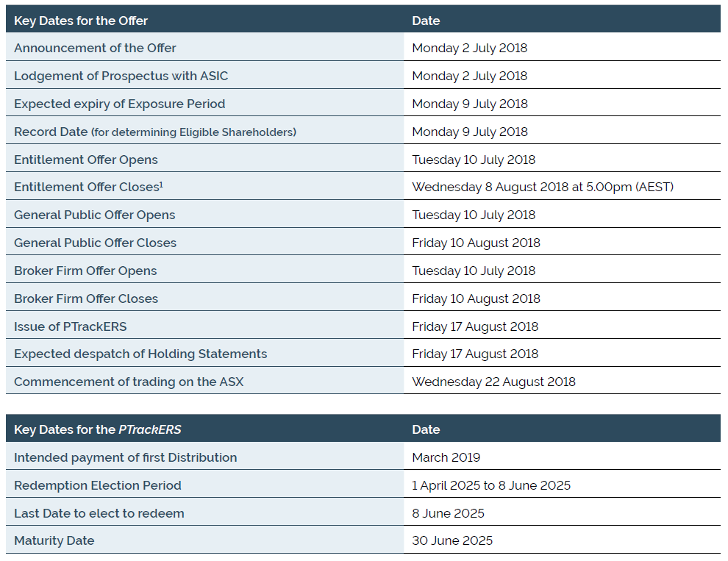Click the 'Entitlement Offer Closes' footnote label

[89, 187]
